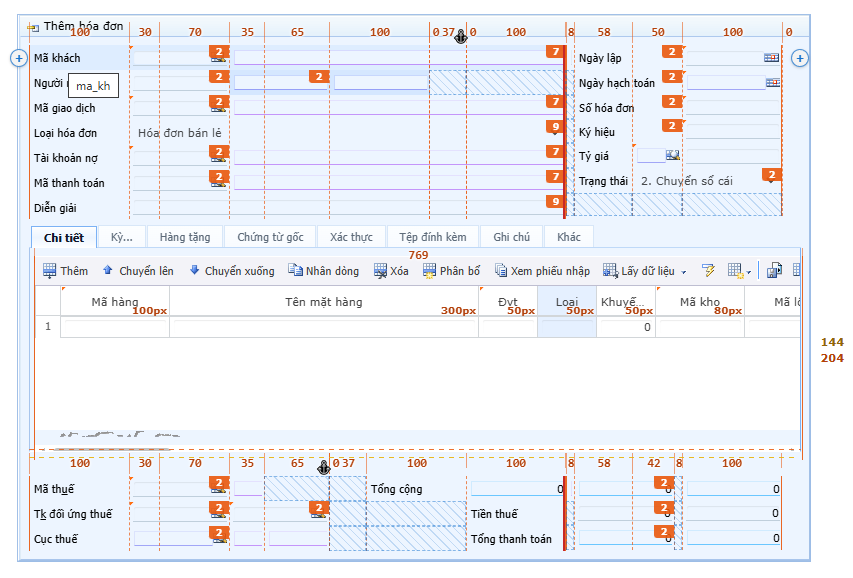Click the Thêm hóa đơn title icon
This screenshot has width=853, height=578.
(33, 27)
